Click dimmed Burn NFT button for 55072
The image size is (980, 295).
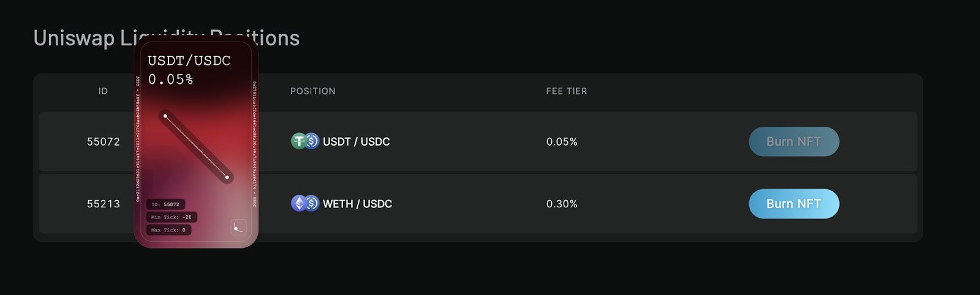click(794, 141)
